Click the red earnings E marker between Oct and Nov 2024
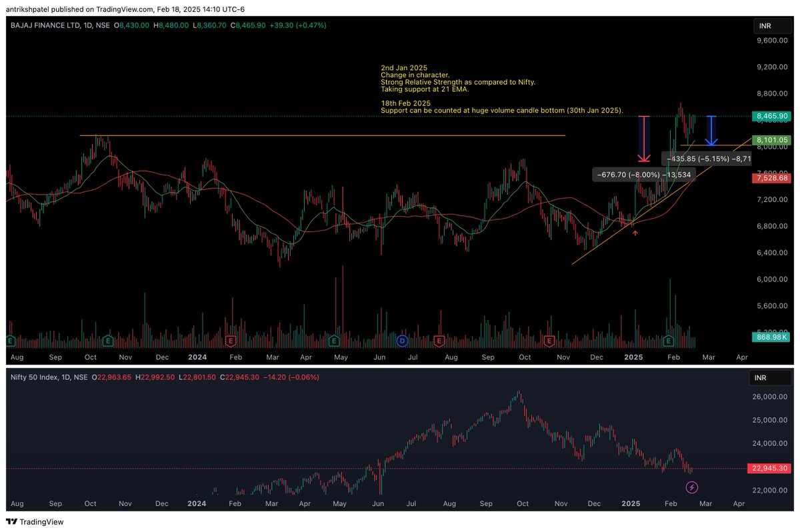The image size is (800, 532). pos(549,341)
